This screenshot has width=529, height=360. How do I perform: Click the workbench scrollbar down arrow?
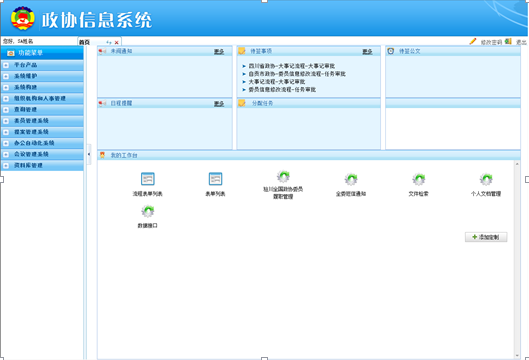click(x=517, y=356)
